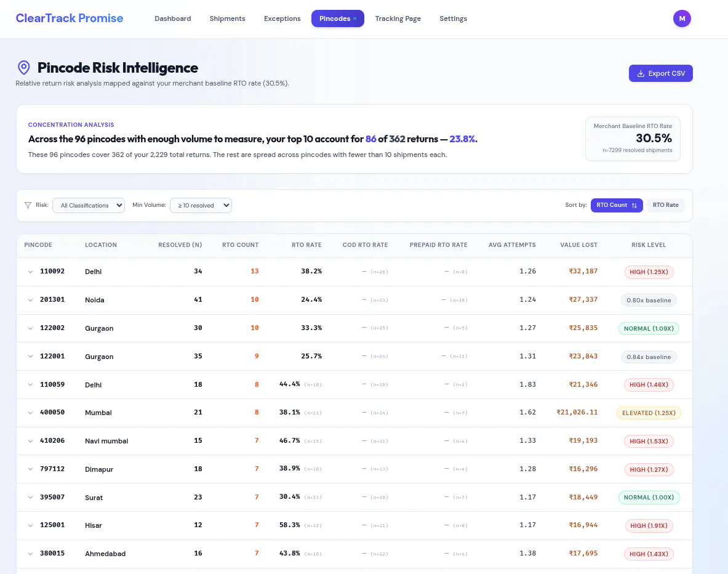Expand the 110059 Delhi row
Viewport: 728px width, 574px height.
pos(30,384)
